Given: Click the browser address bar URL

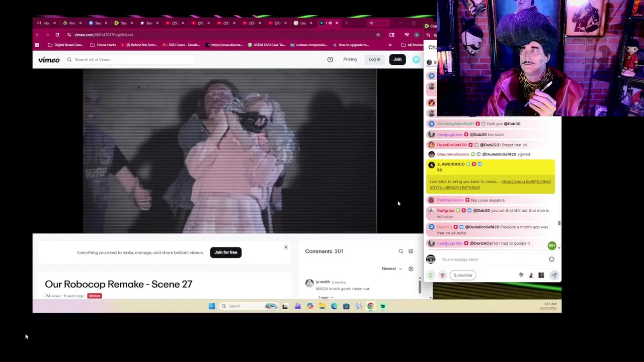Looking at the screenshot, I should click(104, 35).
